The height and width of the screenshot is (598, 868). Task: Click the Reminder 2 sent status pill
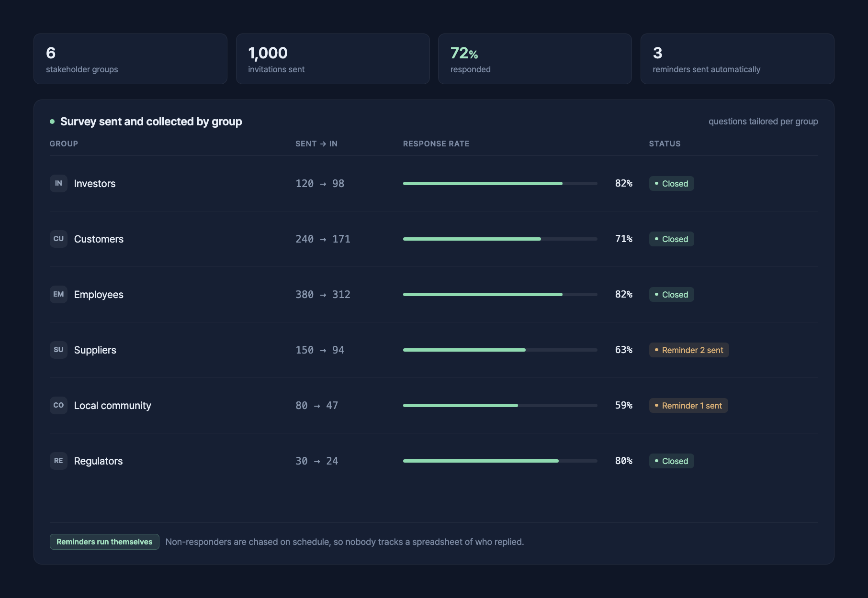[689, 350]
